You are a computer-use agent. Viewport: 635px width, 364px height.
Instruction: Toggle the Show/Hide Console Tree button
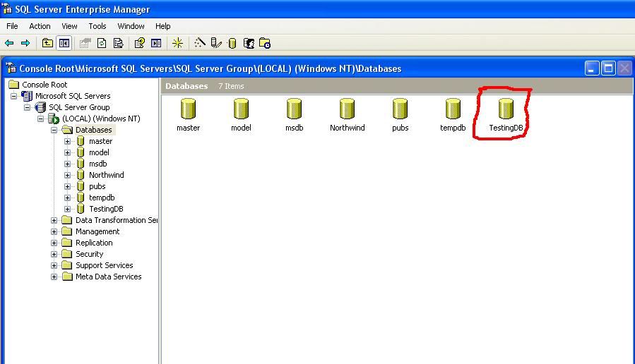[64, 43]
